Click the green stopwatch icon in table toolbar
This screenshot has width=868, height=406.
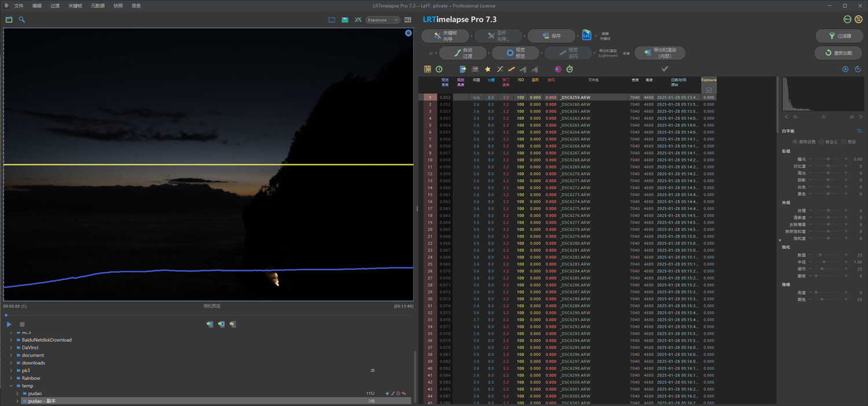coord(569,70)
